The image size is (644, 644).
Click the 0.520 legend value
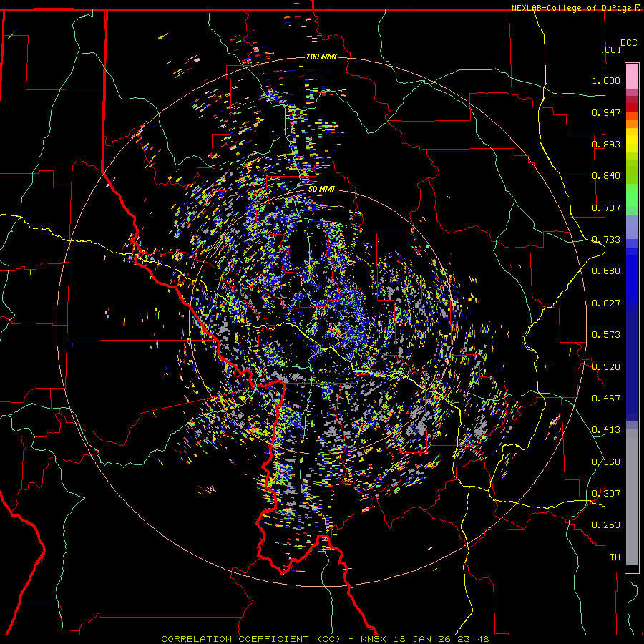click(x=606, y=367)
